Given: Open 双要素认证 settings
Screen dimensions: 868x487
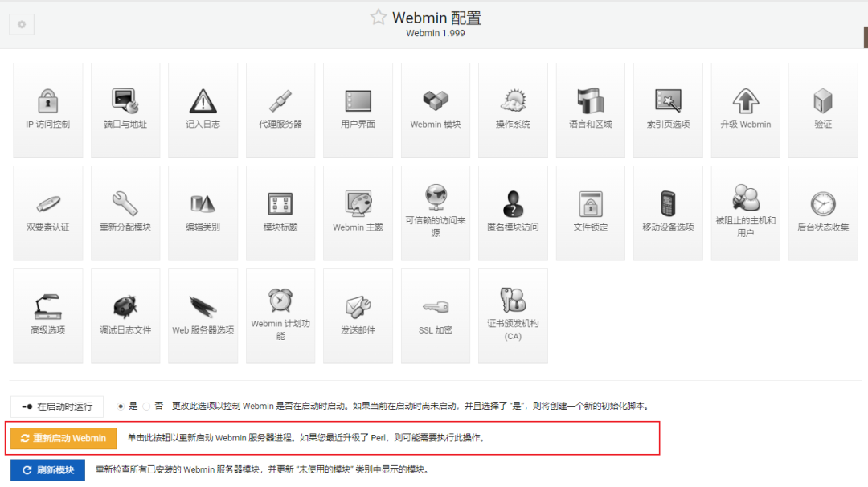Looking at the screenshot, I should coord(48,213).
